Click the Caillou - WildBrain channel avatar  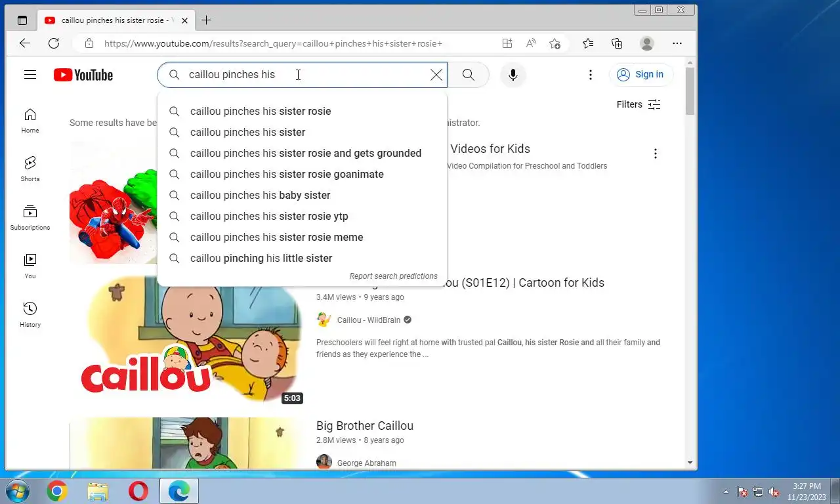[x=324, y=320]
